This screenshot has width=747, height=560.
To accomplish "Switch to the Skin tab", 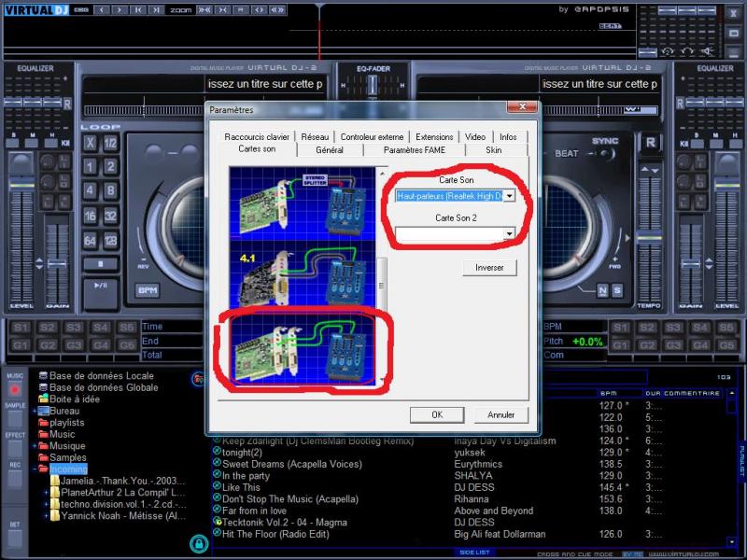I will [495, 149].
